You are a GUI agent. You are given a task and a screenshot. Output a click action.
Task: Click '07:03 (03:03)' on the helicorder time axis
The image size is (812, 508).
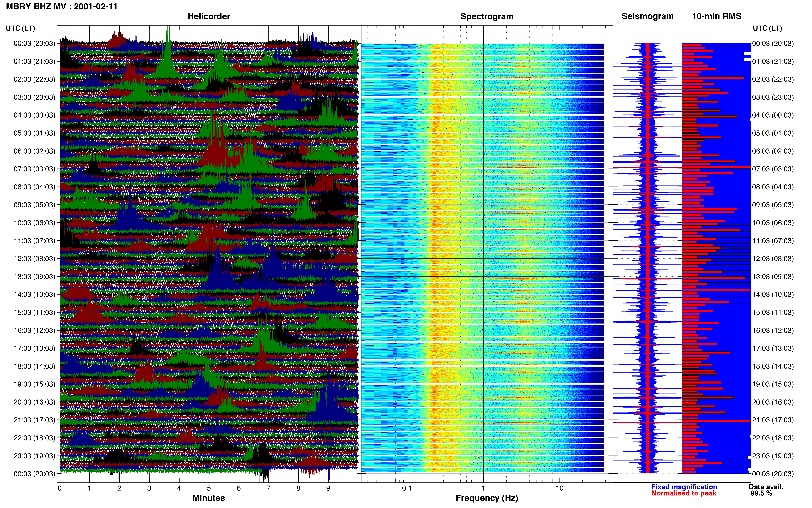coord(34,169)
